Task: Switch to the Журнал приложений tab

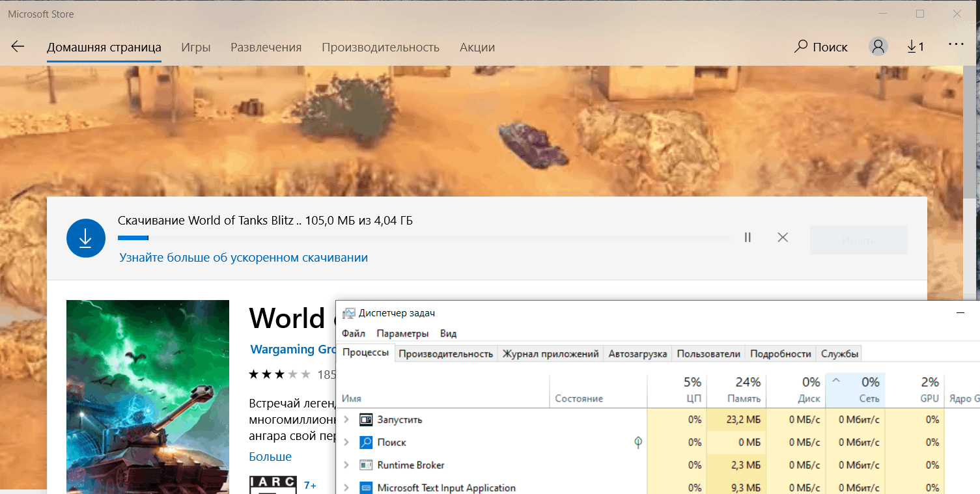Action: 551,353
